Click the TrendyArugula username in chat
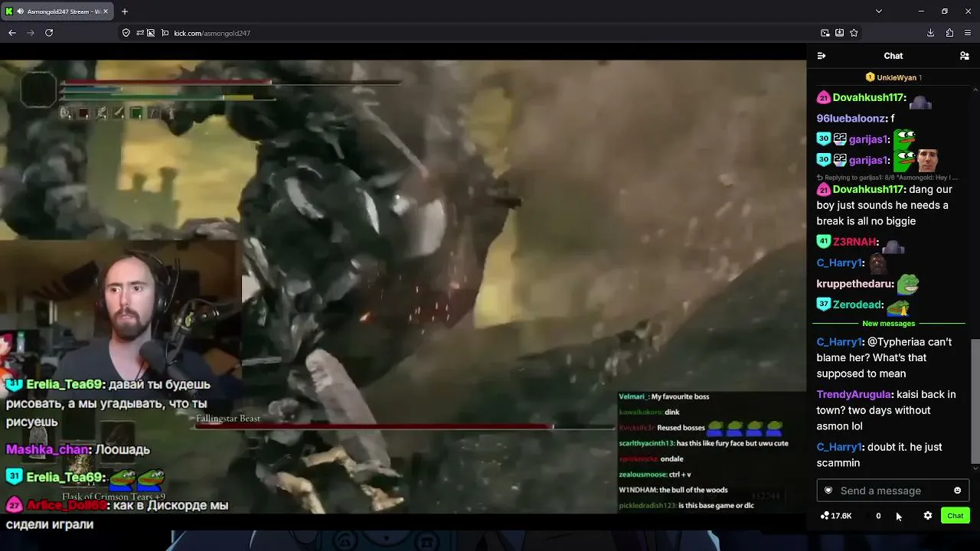This screenshot has width=980, height=551. point(854,394)
